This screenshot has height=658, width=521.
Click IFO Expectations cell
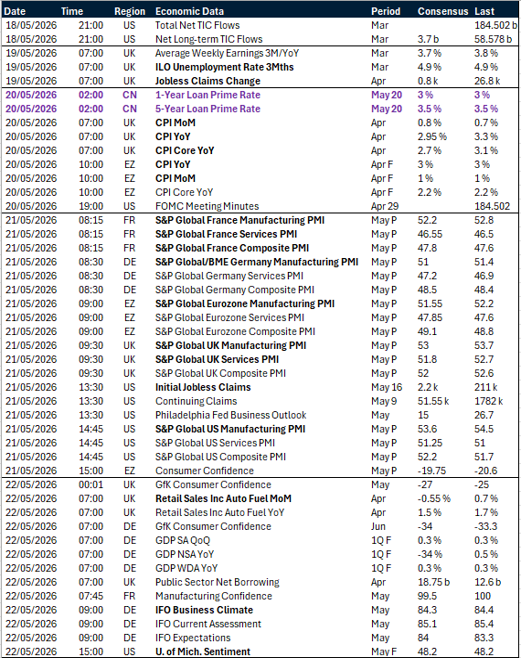(x=193, y=637)
